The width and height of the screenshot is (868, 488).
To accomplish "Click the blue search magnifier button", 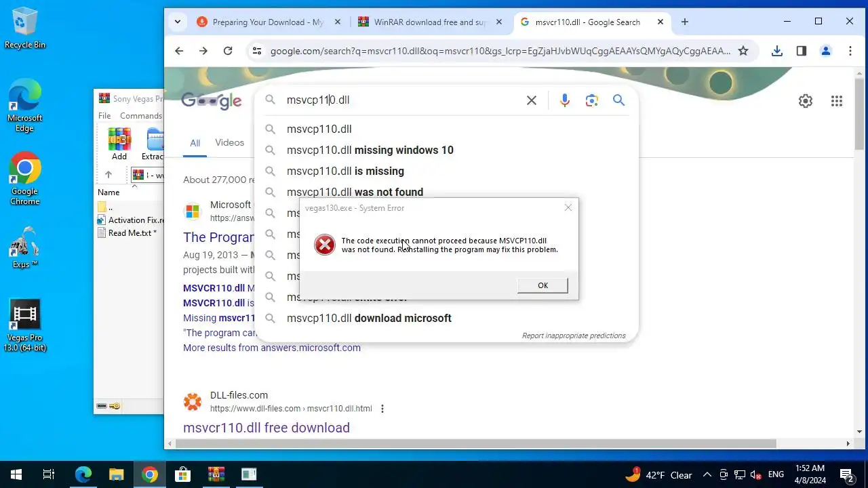I will (618, 100).
